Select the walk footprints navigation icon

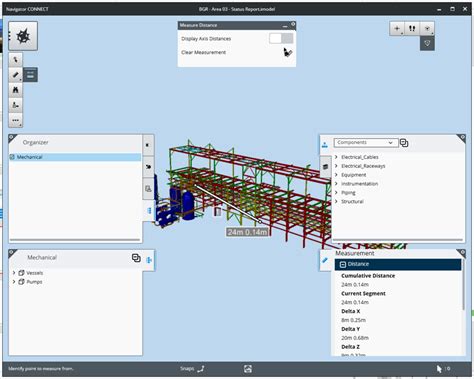412,29
